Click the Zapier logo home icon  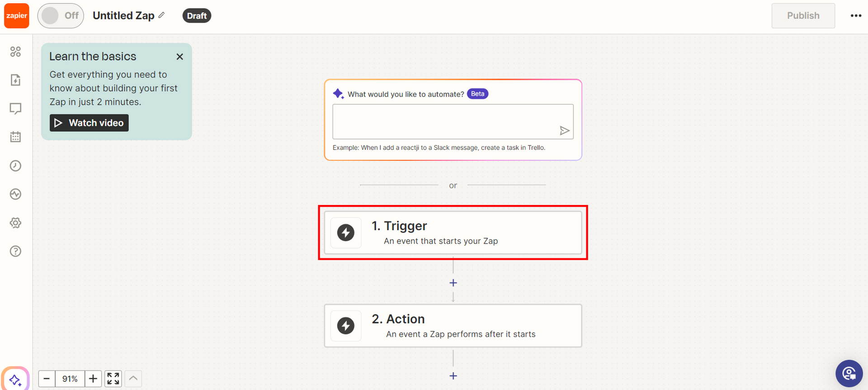(x=17, y=16)
